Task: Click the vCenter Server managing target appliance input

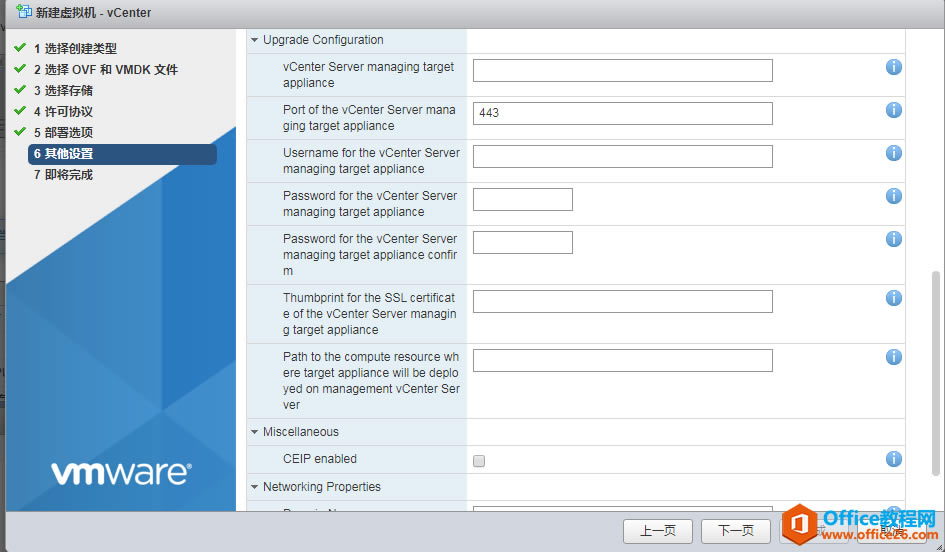Action: 623,71
